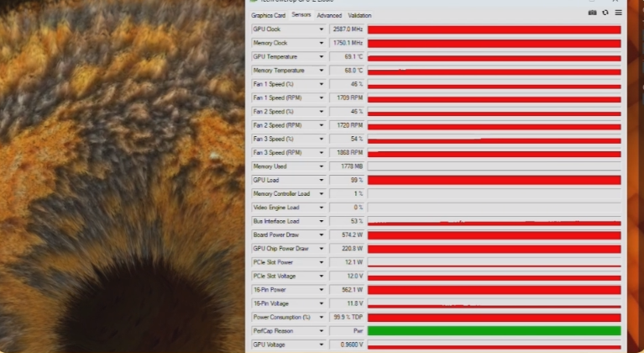This screenshot has width=644, height=353.
Task: Expand the 16-Pin Power dropdown
Action: tap(322, 290)
